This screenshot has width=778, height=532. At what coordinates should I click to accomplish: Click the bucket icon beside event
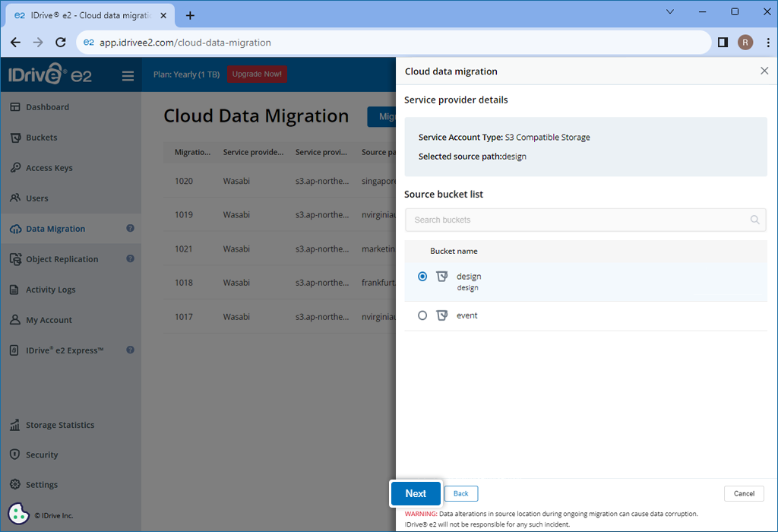441,315
